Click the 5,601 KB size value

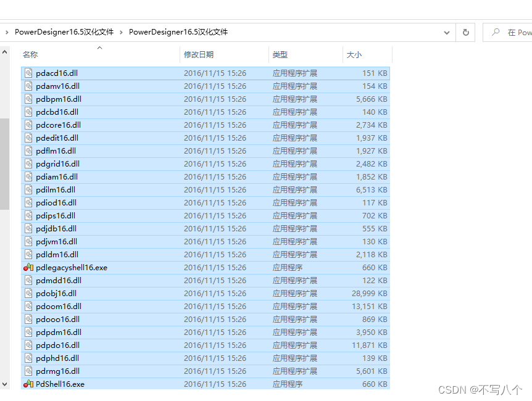point(372,371)
